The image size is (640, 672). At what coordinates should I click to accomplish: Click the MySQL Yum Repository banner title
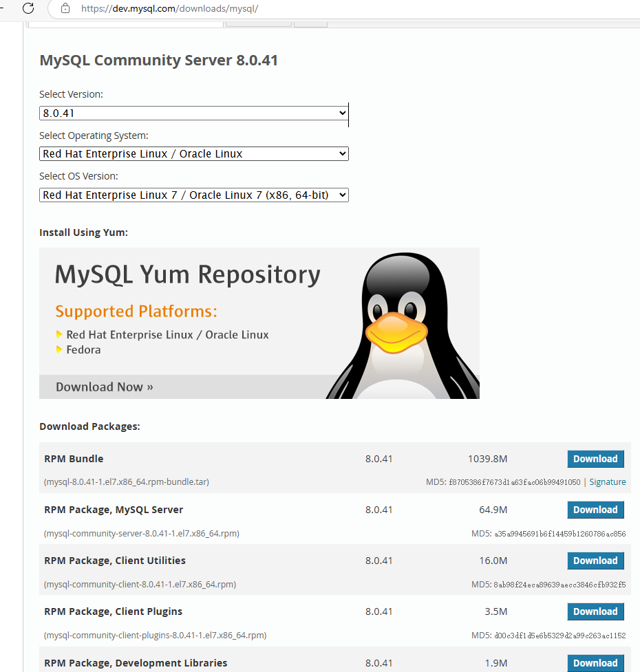point(187,275)
